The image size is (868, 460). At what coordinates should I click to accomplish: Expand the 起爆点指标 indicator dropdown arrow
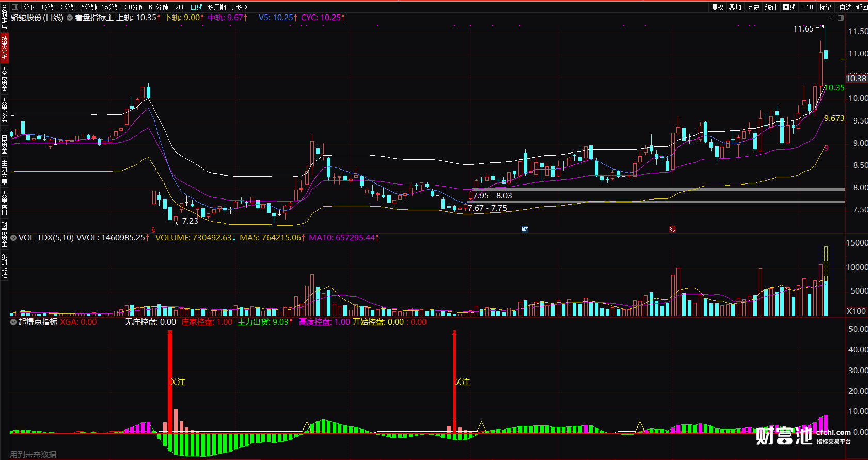tap(13, 322)
